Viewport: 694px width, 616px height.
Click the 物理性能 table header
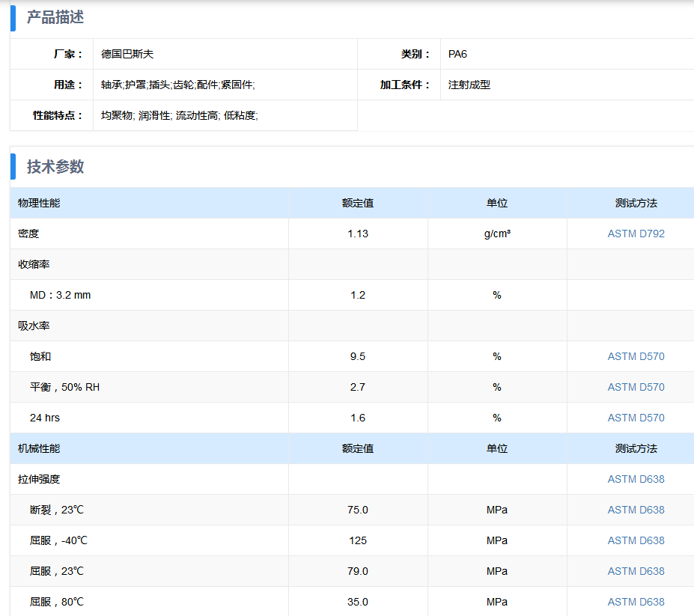[39, 203]
